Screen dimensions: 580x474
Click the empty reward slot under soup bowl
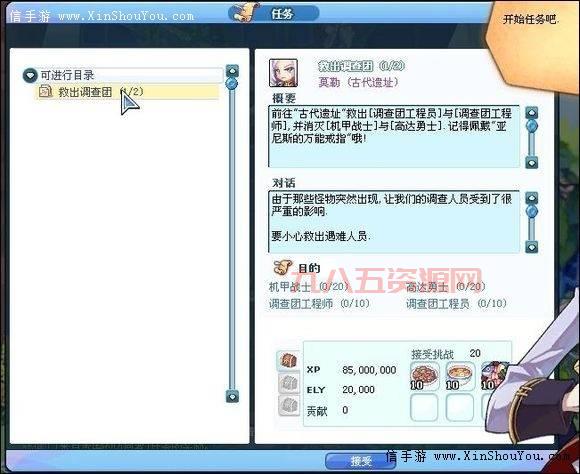click(460, 407)
